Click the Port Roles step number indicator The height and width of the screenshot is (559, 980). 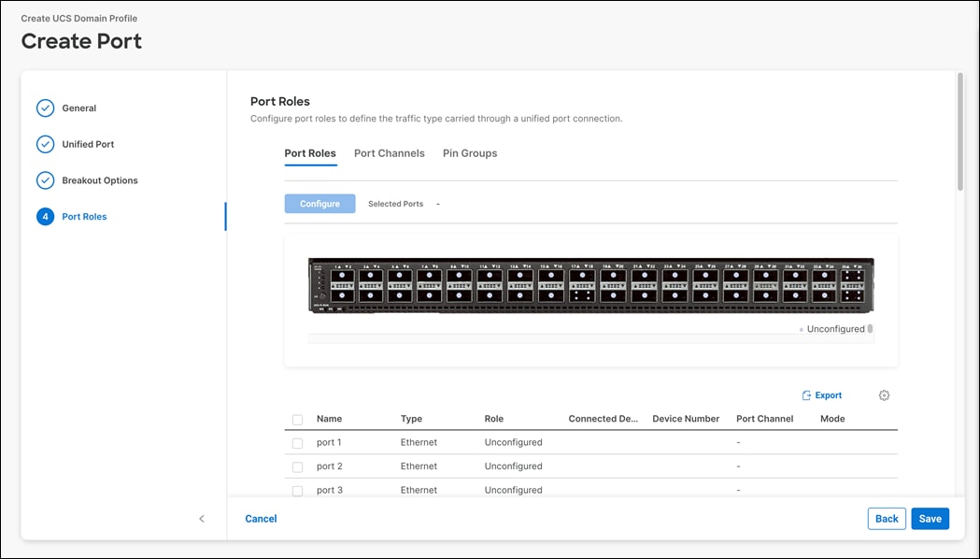45,216
